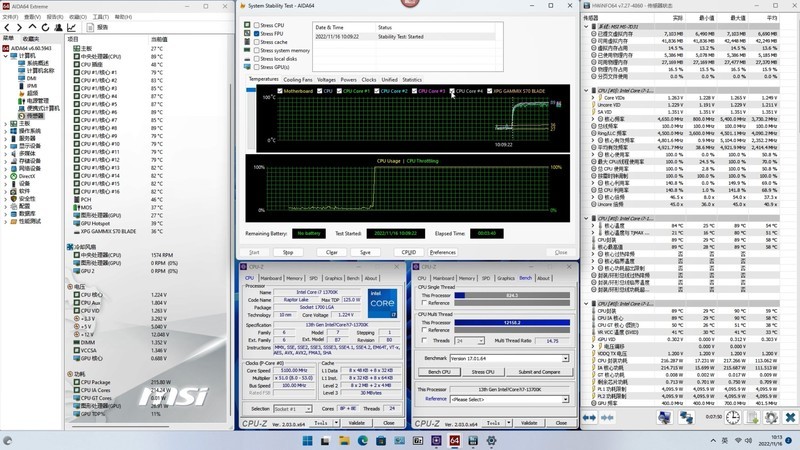Launch Microsoft Edge from taskbar
This screenshot has width=800, height=450.
[x=362, y=441]
